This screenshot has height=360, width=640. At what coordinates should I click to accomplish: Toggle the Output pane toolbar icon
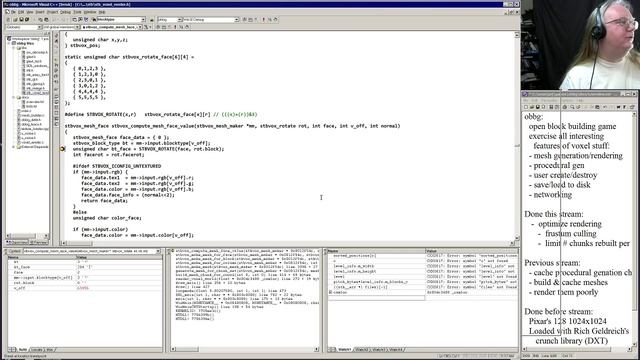pyautogui.click(x=80, y=19)
